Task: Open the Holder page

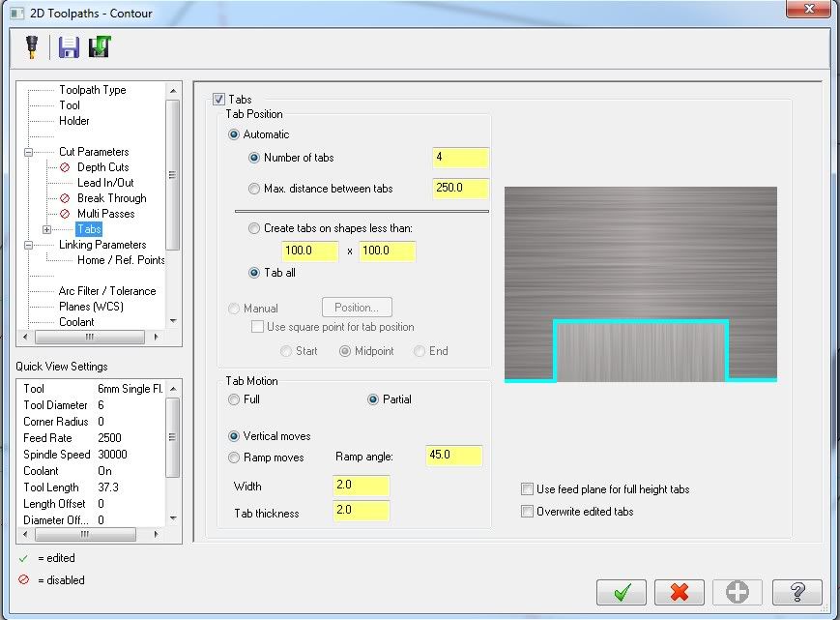Action: click(x=73, y=121)
